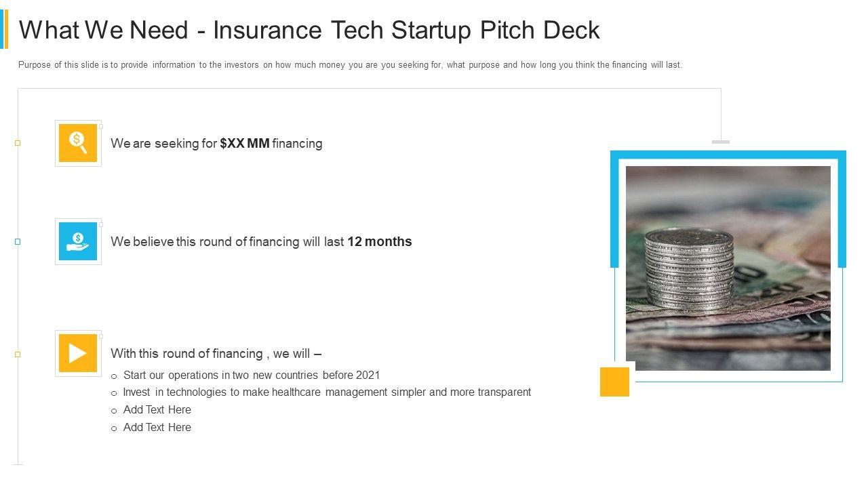
Task: Click the healthcare management technologies bullet
Action: pyautogui.click(x=326, y=392)
